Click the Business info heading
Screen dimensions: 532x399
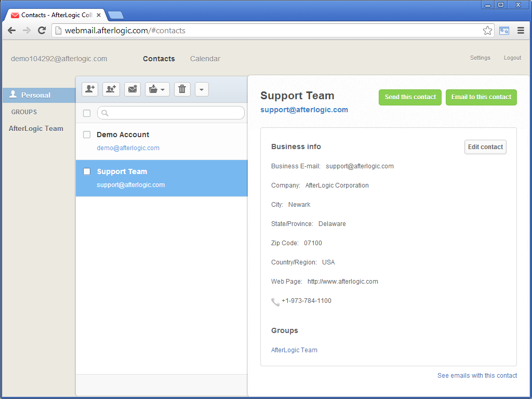point(296,147)
